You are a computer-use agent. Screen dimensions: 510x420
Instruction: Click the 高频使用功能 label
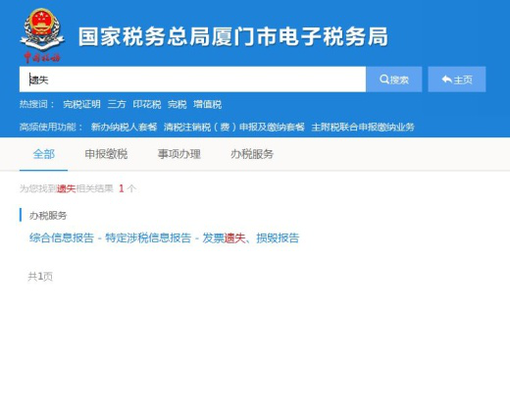[51, 127]
